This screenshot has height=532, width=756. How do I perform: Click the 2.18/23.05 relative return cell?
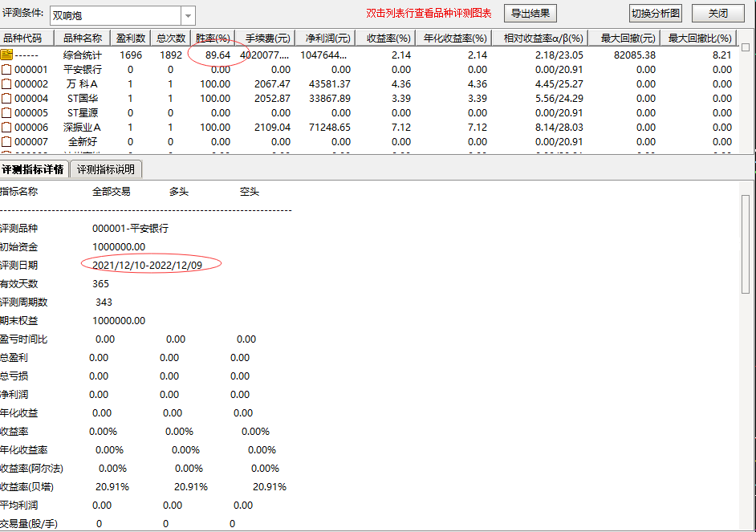(x=559, y=55)
